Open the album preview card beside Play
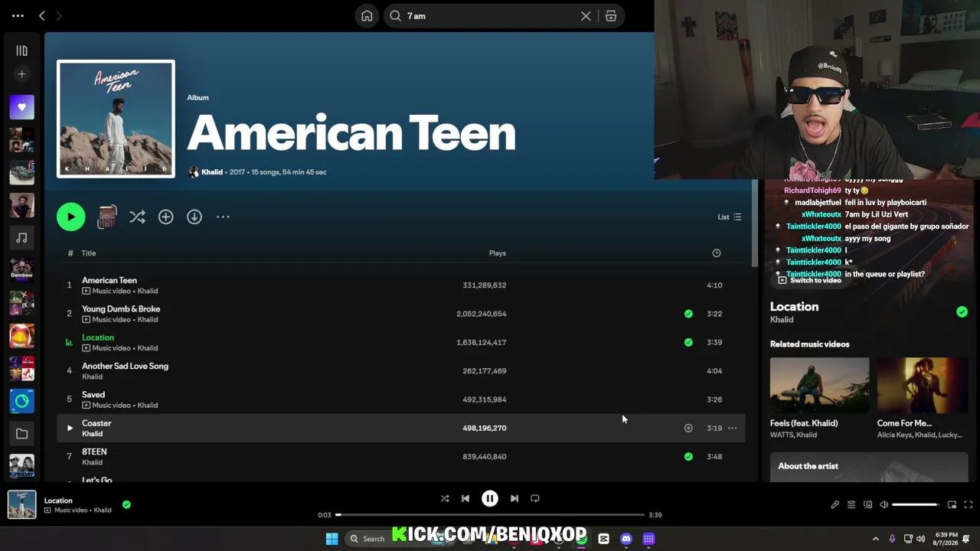Viewport: 980px width, 551px height. point(107,217)
